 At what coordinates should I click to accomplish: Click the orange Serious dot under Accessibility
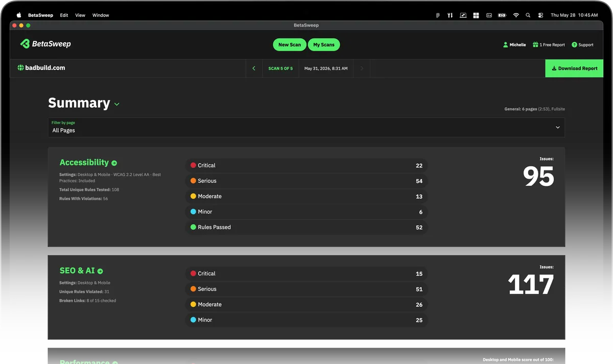(x=193, y=181)
